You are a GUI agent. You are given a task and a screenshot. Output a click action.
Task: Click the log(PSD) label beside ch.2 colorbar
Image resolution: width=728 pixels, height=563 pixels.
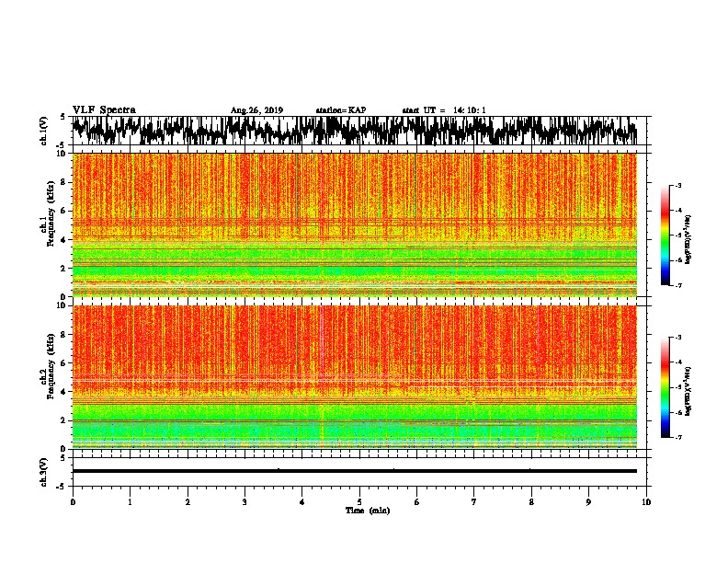coord(688,391)
